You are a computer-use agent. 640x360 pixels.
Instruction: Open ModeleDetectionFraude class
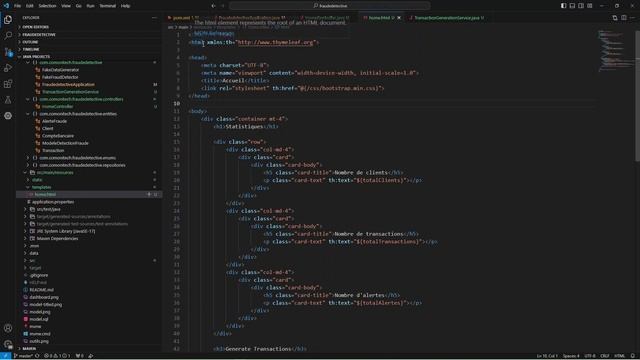(x=65, y=143)
